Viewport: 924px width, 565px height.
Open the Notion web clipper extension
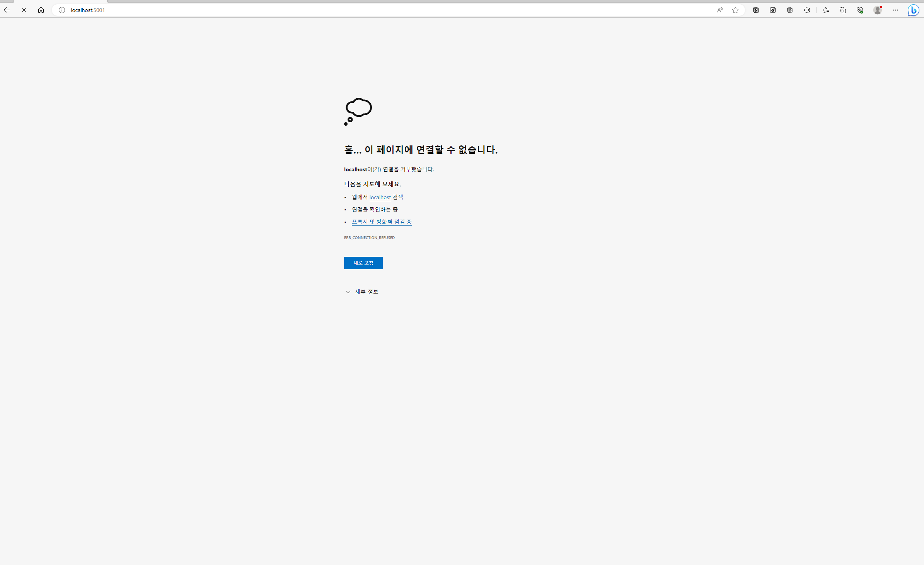point(756,10)
